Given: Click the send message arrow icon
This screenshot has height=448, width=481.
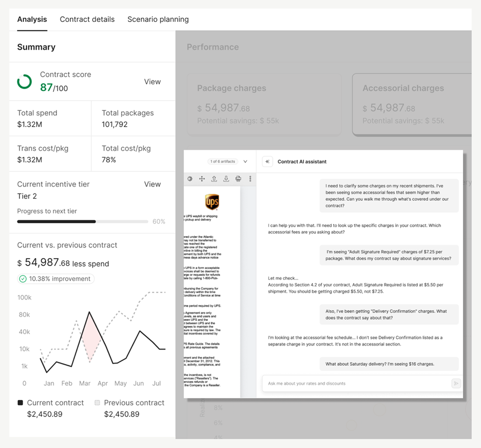Looking at the screenshot, I should [x=456, y=383].
